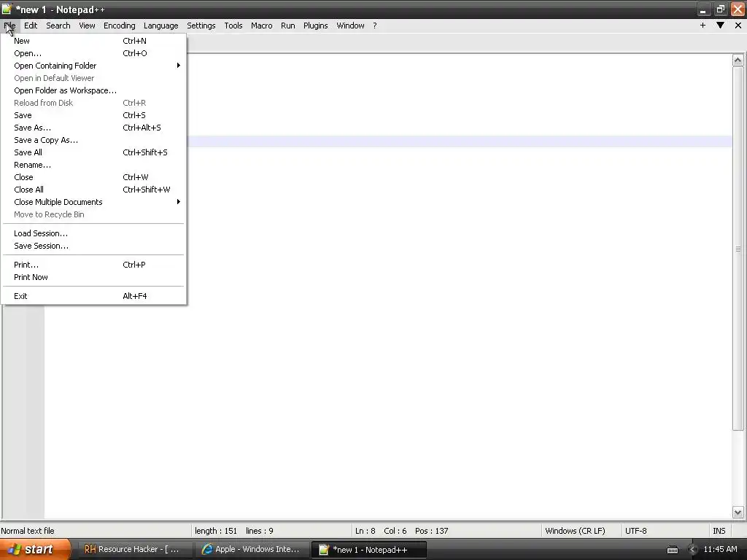Image resolution: width=747 pixels, height=560 pixels.
Task: Open the ? help menu
Action: [375, 26]
